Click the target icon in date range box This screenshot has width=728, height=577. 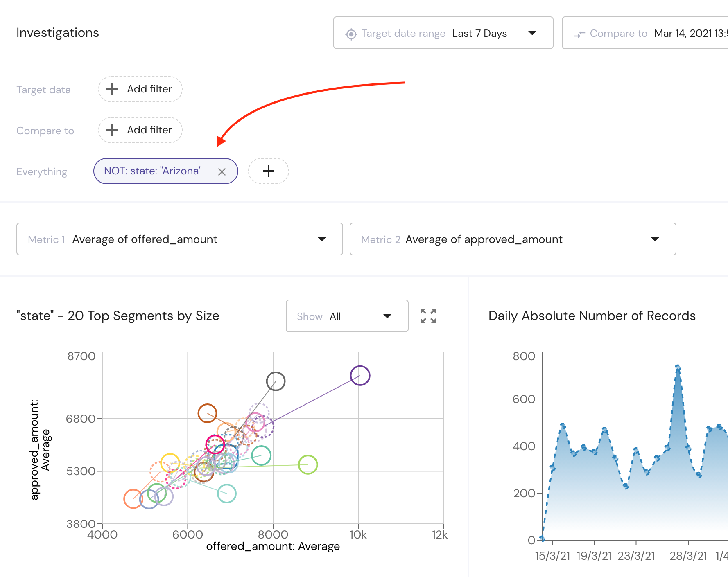(351, 34)
